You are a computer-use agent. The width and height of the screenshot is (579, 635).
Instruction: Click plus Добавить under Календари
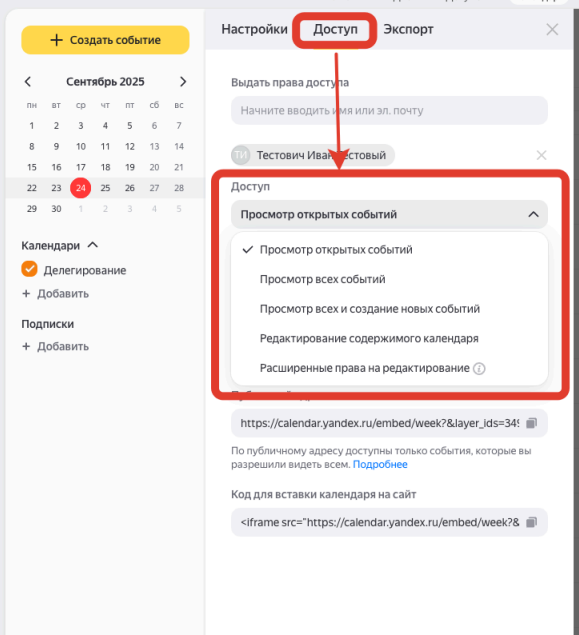pyautogui.click(x=55, y=294)
